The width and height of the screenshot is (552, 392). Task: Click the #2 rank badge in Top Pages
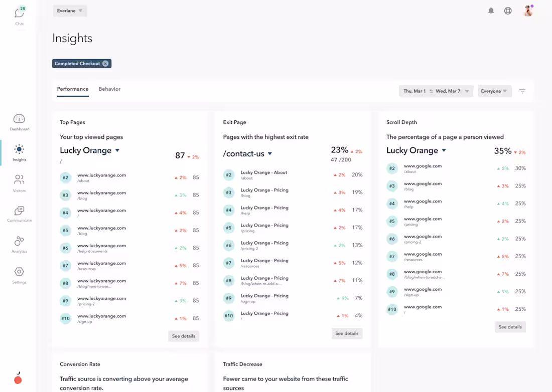click(65, 177)
